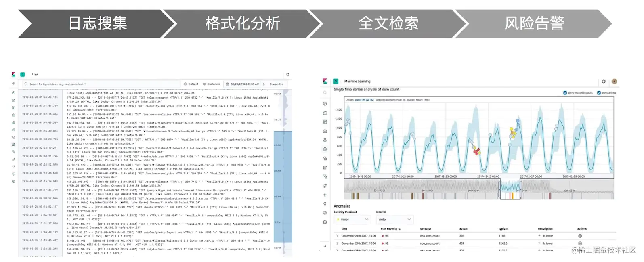Viewport: 644px width, 262px height.
Task: Click typical column header
Action: pos(503,229)
